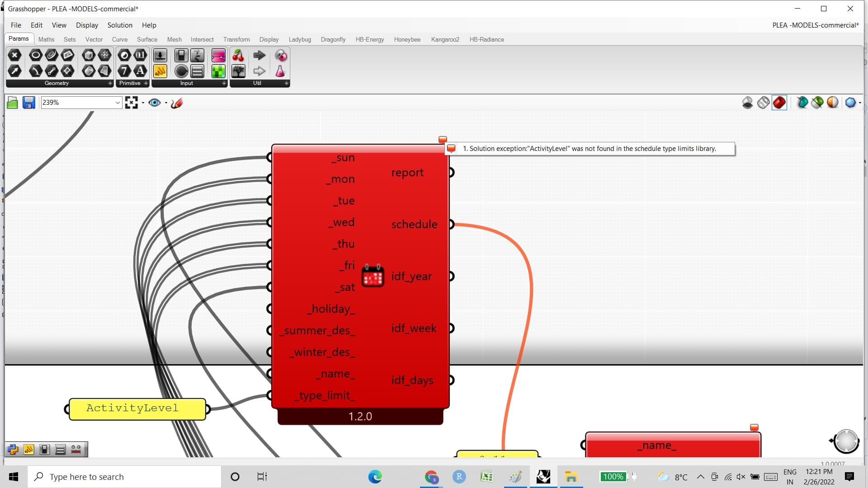Expand the Util panel dropdown
This screenshot has width=868, height=488.
pos(286,84)
